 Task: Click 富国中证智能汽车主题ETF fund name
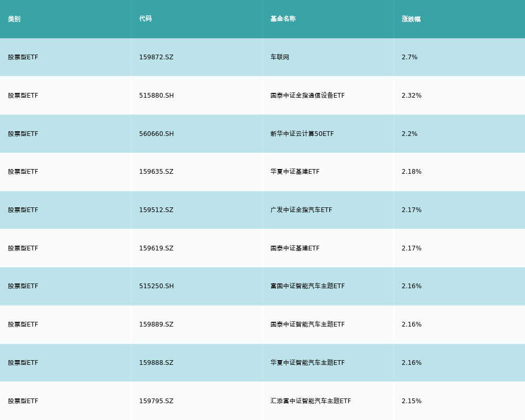tap(307, 286)
